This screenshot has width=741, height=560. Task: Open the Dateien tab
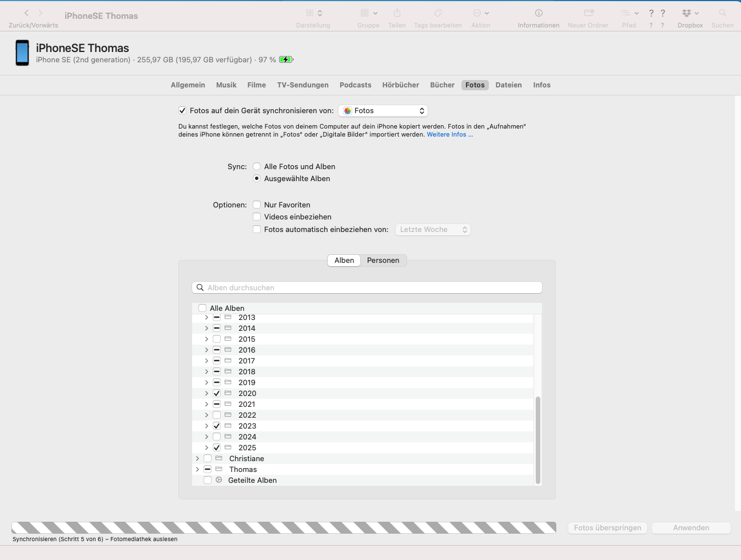click(509, 85)
